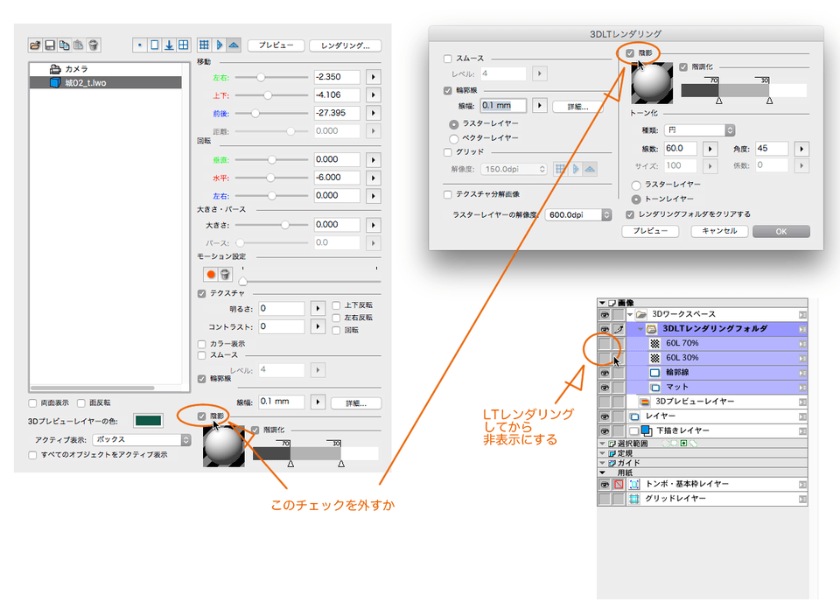Uncheck the 陰影 checkbox in the 3D panel
840x616 pixels.
202,416
